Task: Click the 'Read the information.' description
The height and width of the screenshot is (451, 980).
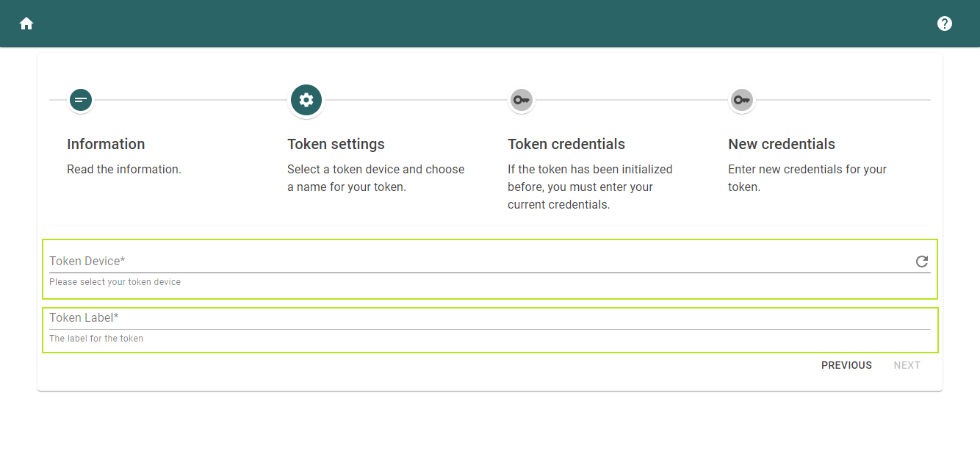Action: tap(124, 169)
